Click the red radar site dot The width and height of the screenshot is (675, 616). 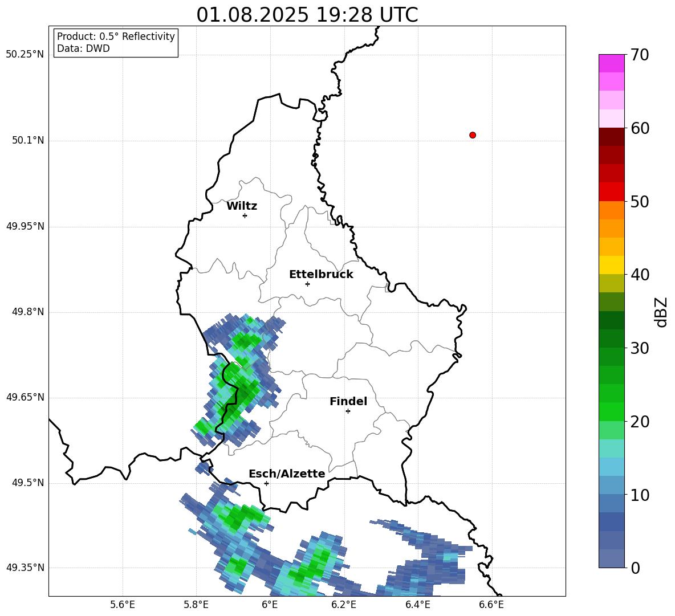[473, 135]
